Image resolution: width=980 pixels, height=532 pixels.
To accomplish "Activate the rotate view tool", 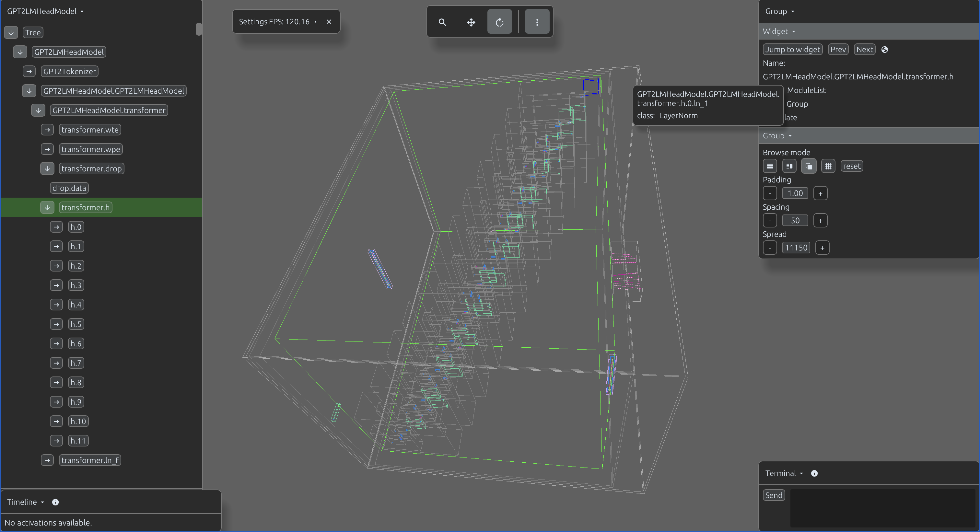I will coord(499,22).
